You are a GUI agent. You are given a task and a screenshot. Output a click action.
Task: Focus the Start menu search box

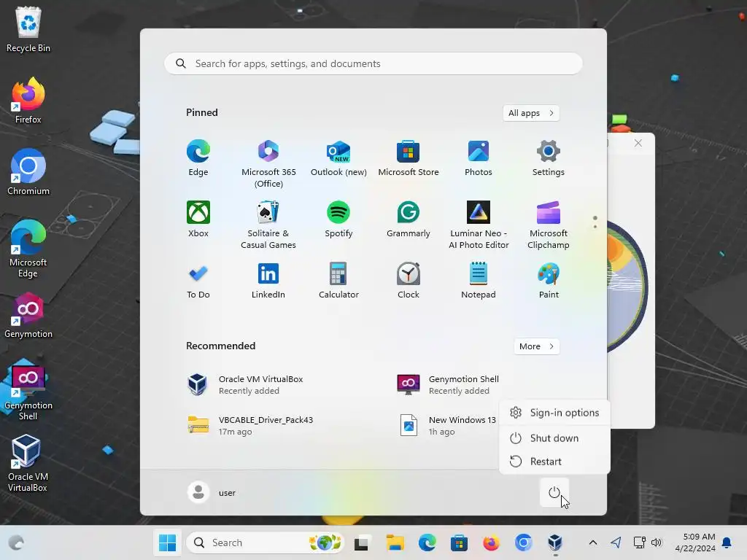(373, 63)
